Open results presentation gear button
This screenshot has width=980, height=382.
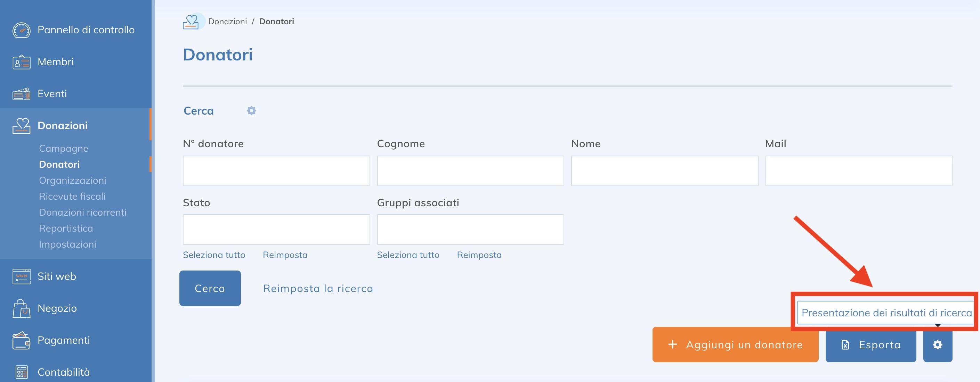click(x=937, y=345)
